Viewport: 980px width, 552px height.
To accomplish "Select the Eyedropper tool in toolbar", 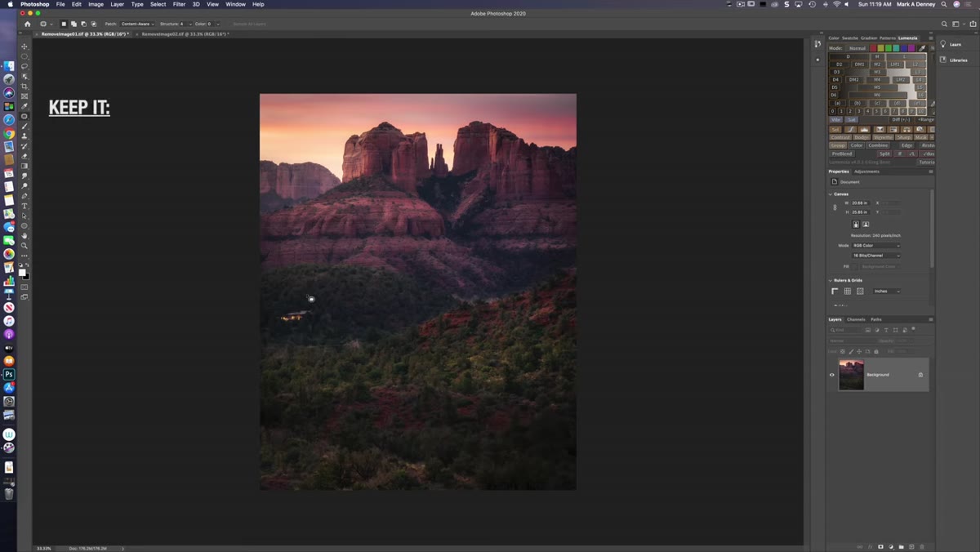I will pos(24,106).
